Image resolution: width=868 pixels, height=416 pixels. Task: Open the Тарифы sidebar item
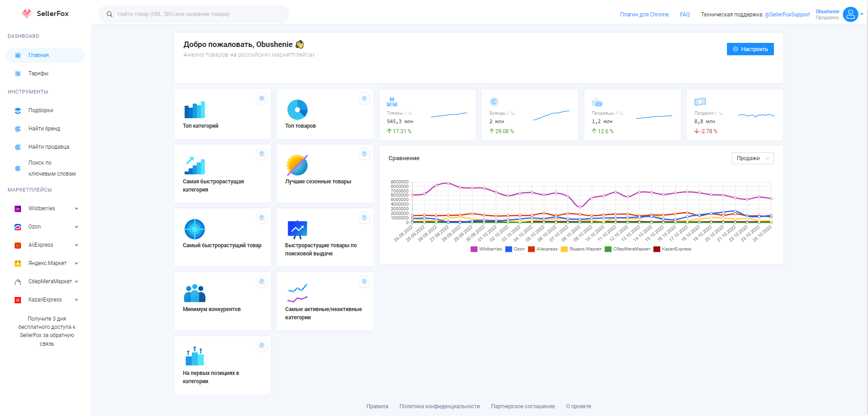[x=38, y=73]
